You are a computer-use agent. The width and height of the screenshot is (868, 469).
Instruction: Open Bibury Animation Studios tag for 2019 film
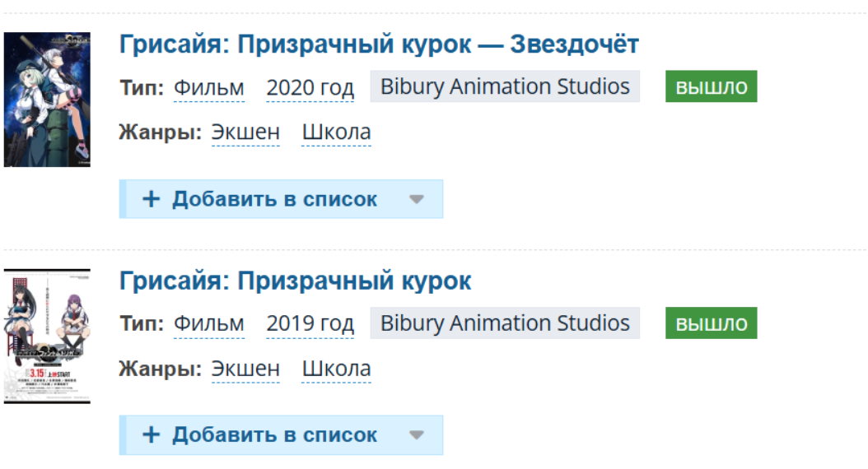[505, 323]
